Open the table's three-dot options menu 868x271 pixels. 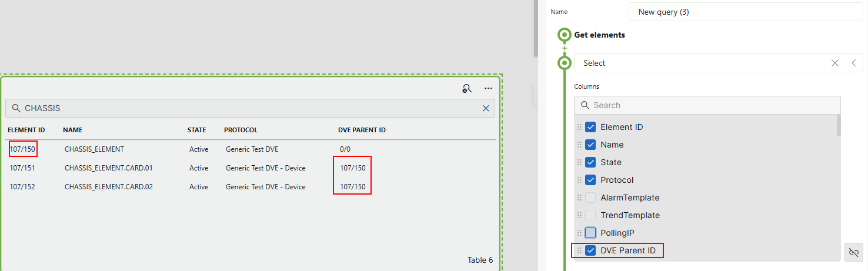point(488,89)
